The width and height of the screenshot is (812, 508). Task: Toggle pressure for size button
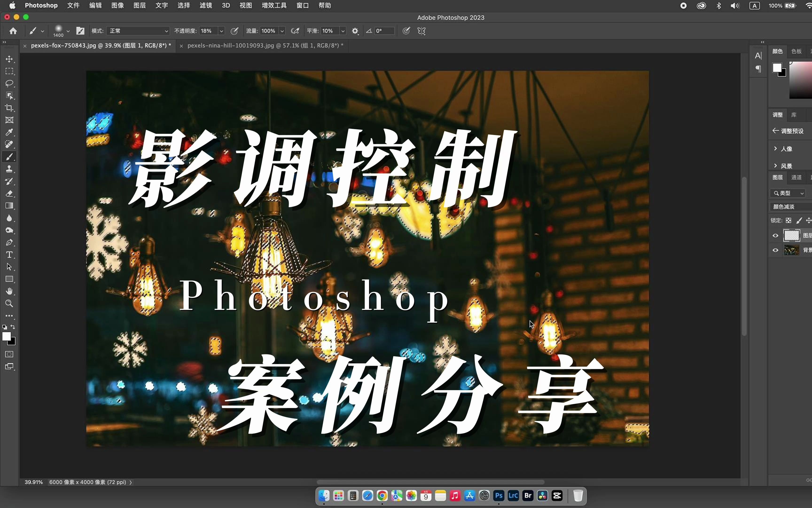coord(406,31)
